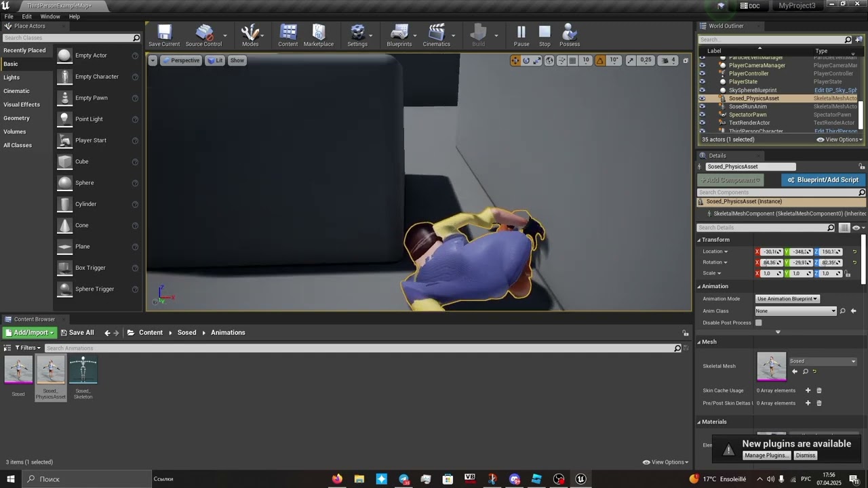Maximize or restore the viewport

point(686,60)
